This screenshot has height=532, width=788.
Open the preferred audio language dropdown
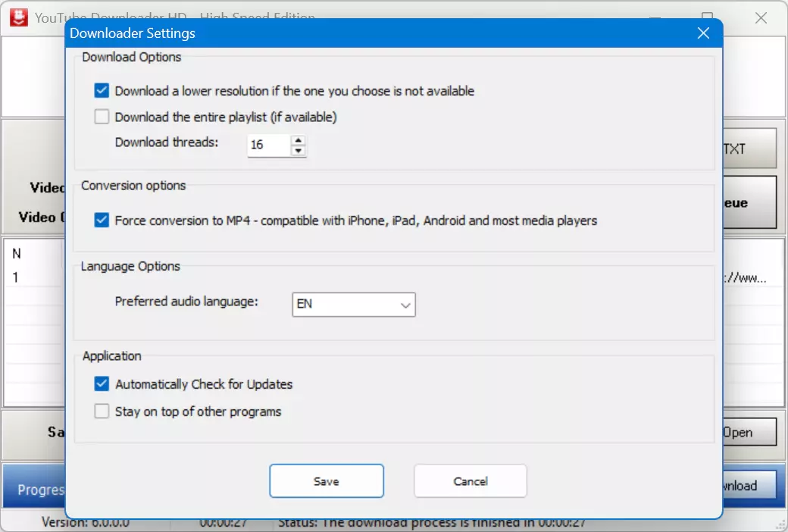[x=354, y=305]
